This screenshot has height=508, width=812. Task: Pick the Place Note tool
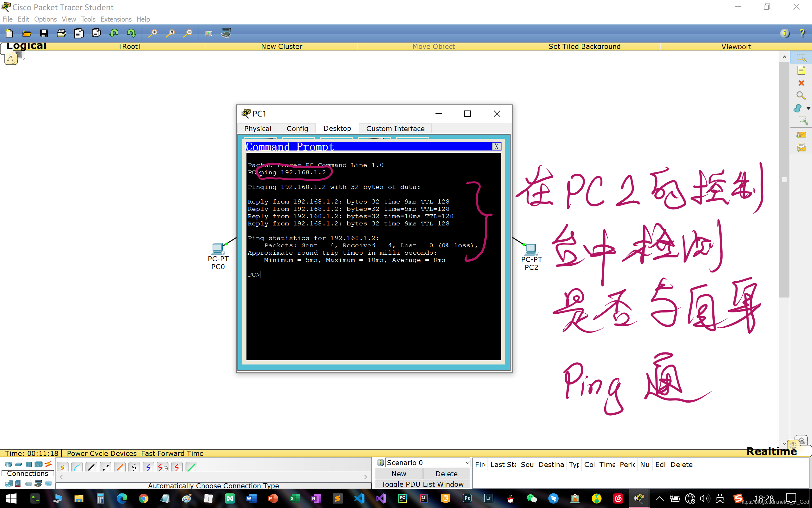click(x=801, y=70)
